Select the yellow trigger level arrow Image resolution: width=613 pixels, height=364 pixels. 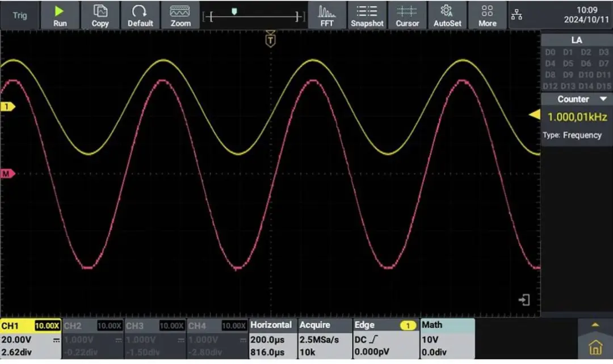pyautogui.click(x=535, y=115)
